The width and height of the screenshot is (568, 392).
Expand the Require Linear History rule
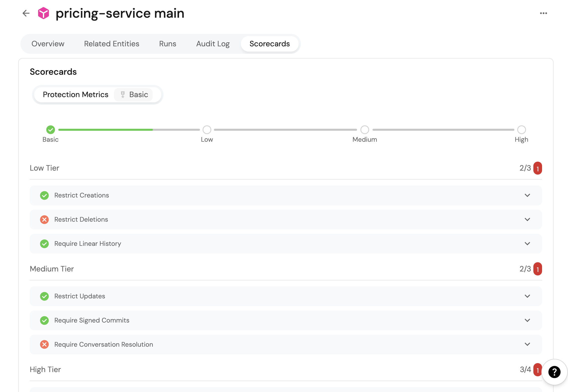(x=527, y=244)
